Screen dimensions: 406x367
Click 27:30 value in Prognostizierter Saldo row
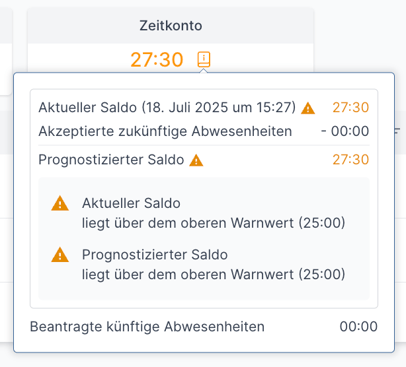[x=351, y=159]
